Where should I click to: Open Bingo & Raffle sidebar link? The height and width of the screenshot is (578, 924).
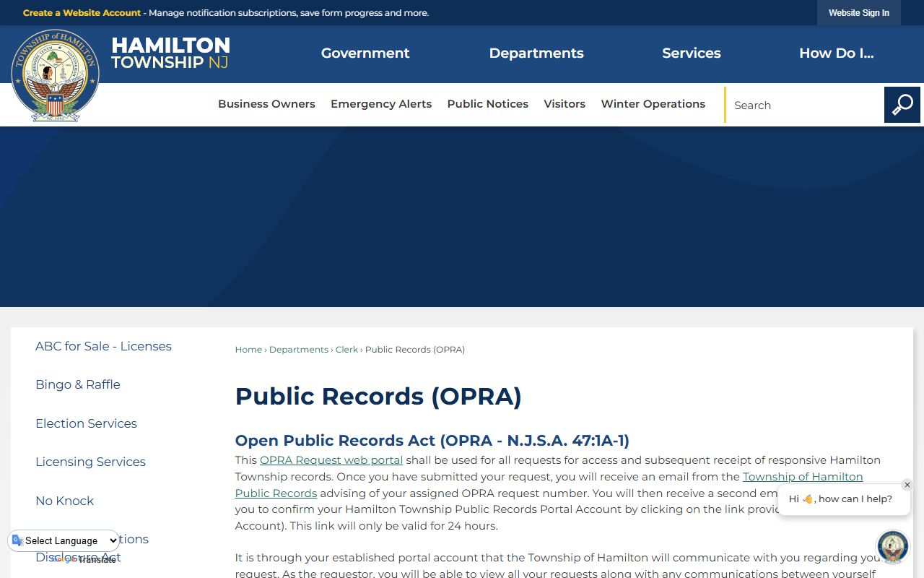(78, 384)
